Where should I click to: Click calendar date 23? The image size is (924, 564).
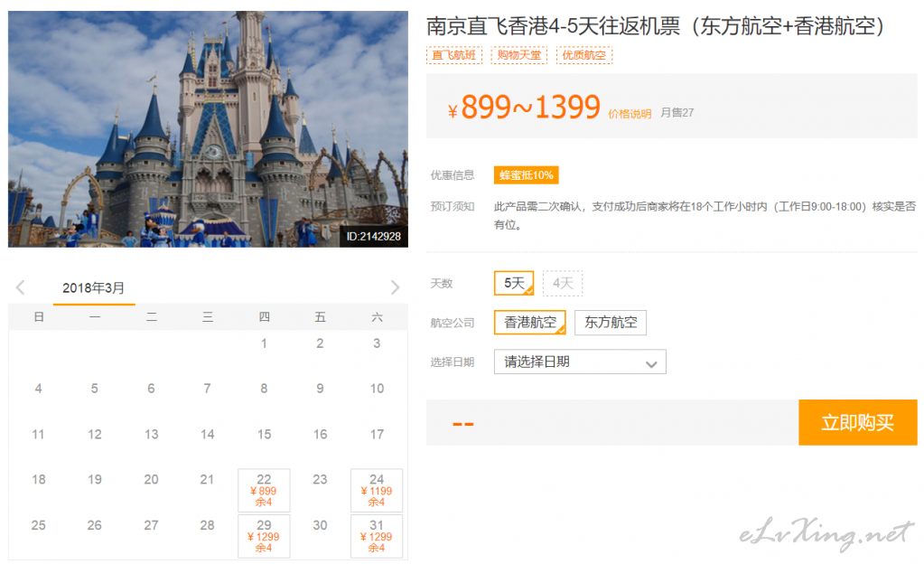(320, 480)
